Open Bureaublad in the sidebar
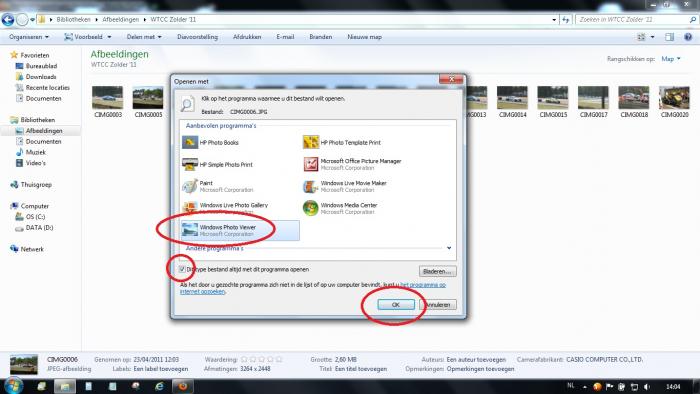Image resolution: width=700 pixels, height=394 pixels. [41, 66]
